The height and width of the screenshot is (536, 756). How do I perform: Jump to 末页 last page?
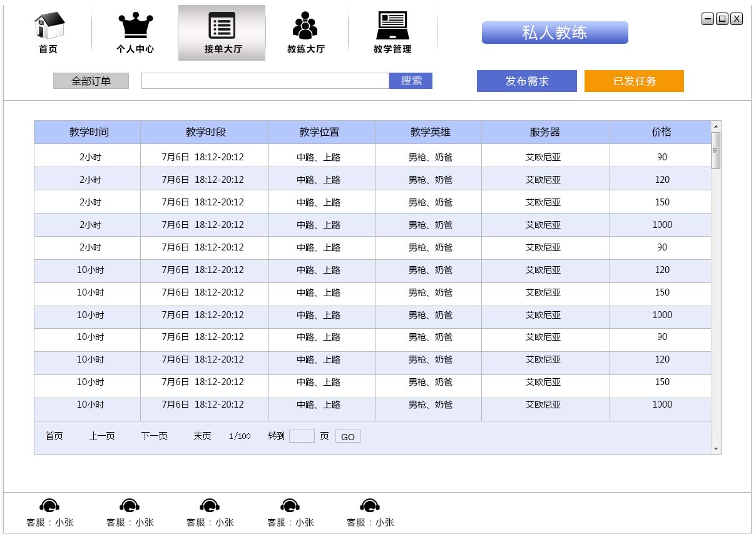(x=202, y=436)
